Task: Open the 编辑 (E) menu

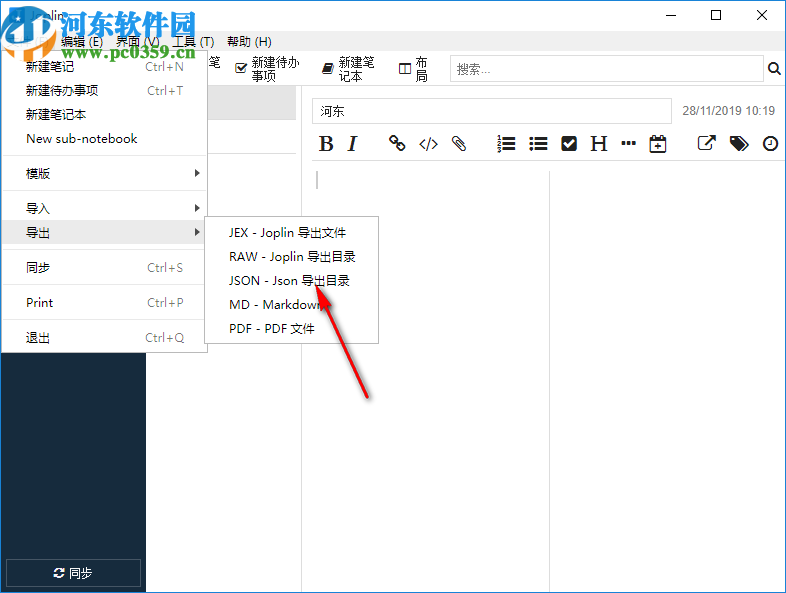Action: (x=82, y=42)
